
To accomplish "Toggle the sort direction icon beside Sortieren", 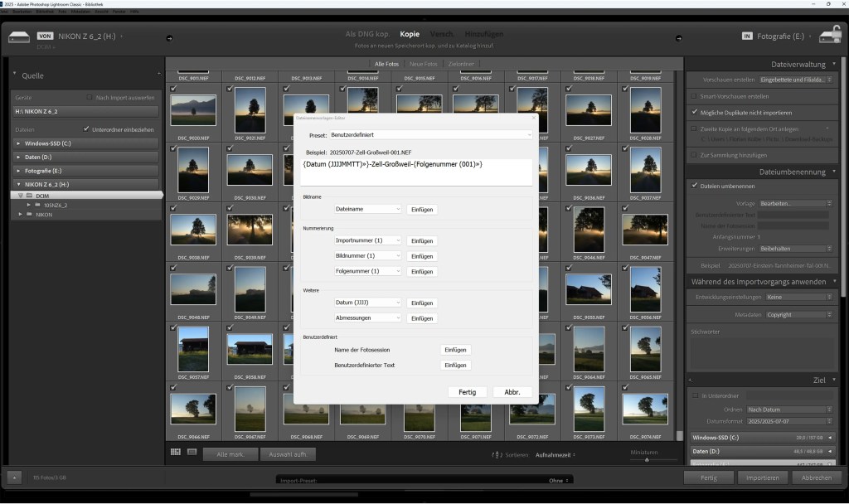I will coord(497,454).
